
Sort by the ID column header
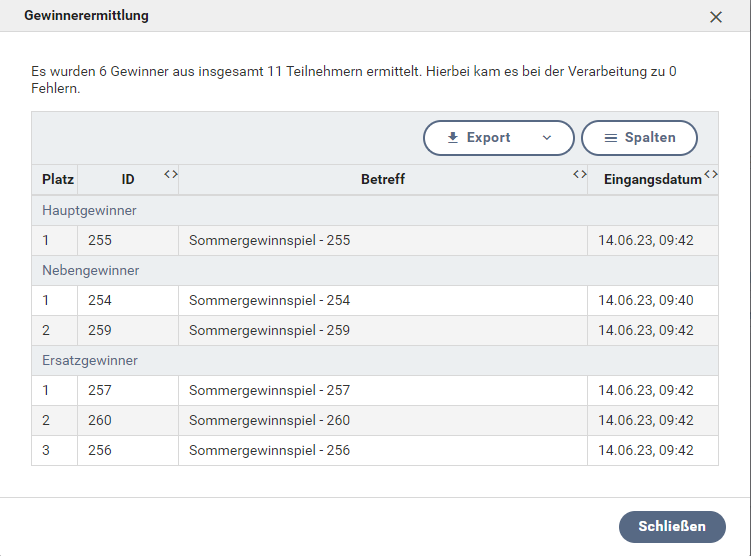point(127,180)
